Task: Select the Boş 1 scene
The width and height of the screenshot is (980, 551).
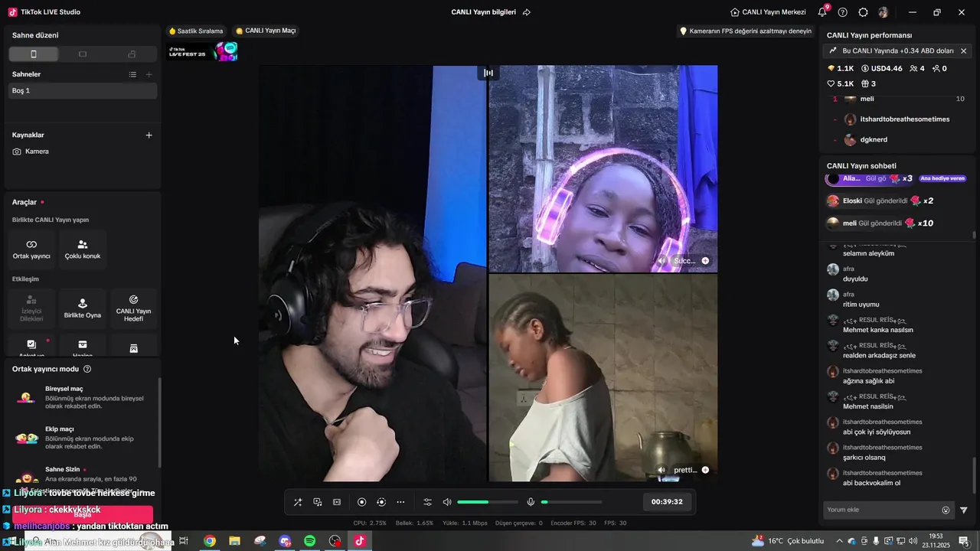Action: 83,90
